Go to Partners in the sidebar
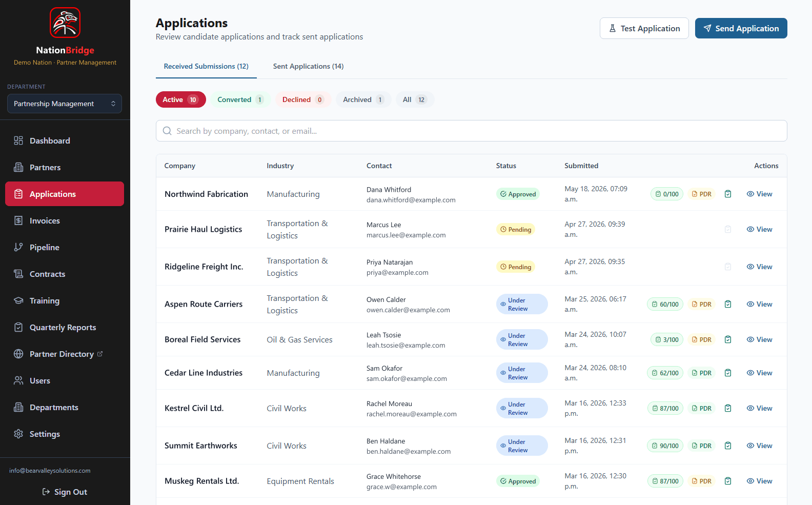The height and width of the screenshot is (505, 812). tap(65, 167)
